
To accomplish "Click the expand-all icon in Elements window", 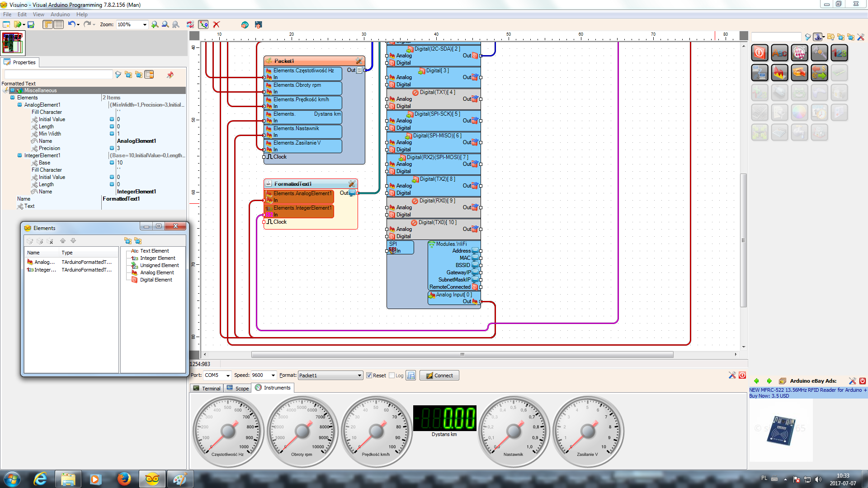I will tap(128, 241).
